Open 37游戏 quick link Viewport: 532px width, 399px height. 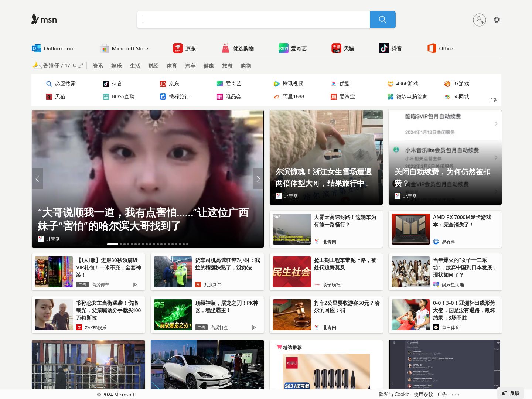457,84
